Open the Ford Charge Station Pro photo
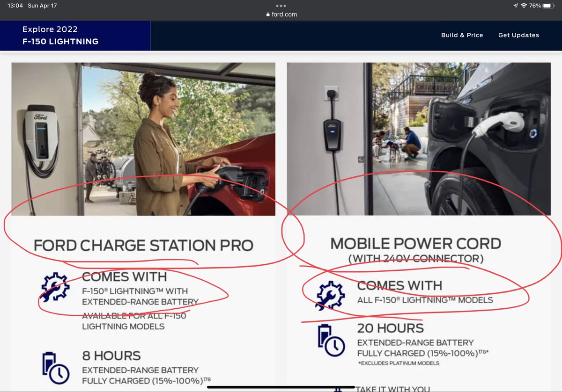This screenshot has height=392, width=562. point(143,139)
